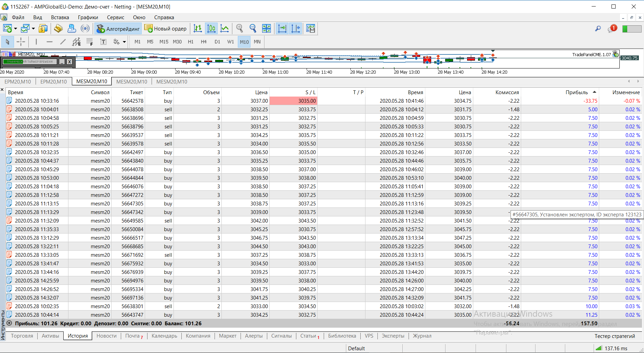Select the Crosshair cursor tool
Image resolution: width=644 pixels, height=353 pixels.
(21, 42)
